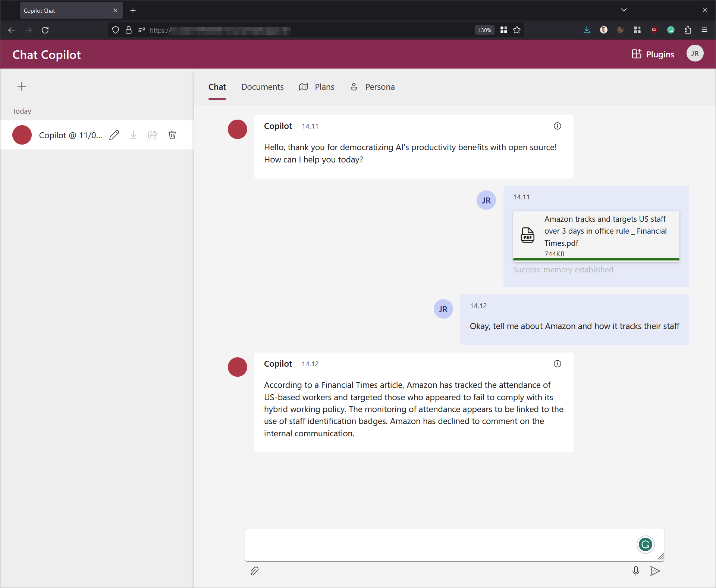
Task: Start voice input with microphone icon
Action: (x=636, y=571)
